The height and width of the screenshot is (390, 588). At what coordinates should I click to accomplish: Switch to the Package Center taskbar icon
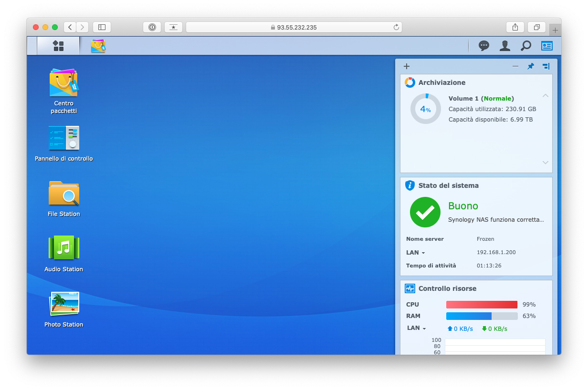[x=98, y=46]
